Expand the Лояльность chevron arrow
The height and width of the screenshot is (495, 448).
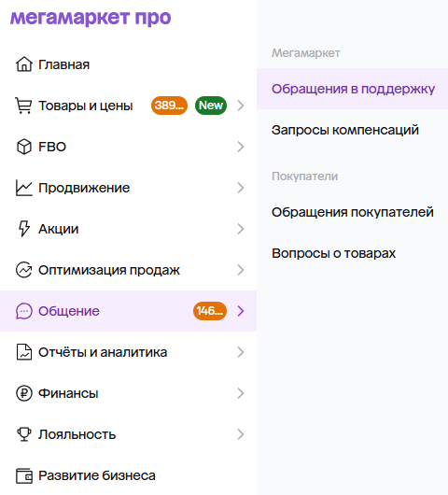pos(241,434)
